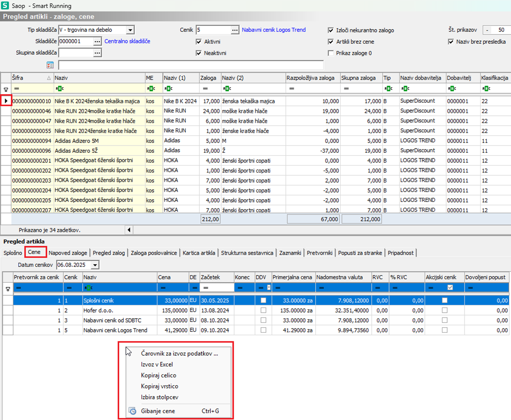Open the Zaloga poslovalnice tab
Screen dimensions: 511x420
154,253
